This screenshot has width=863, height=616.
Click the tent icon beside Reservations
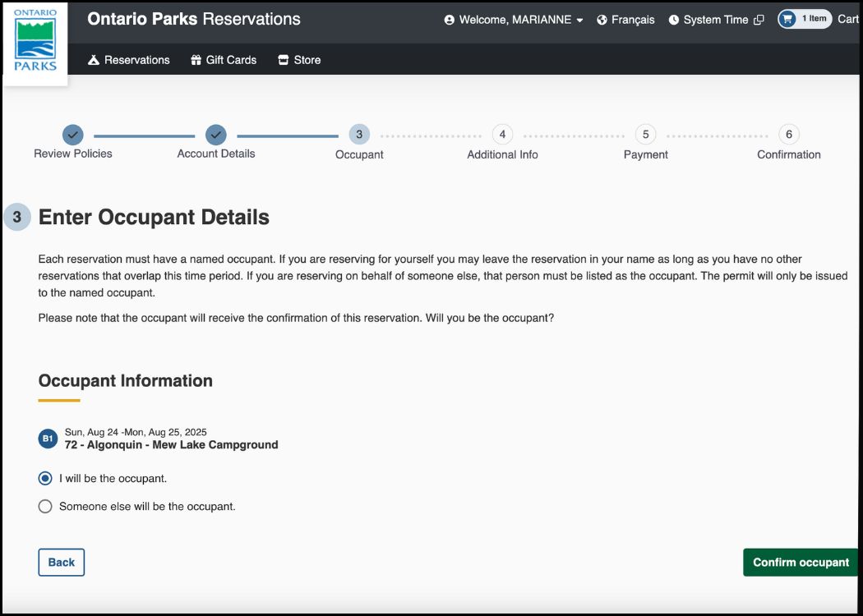(x=94, y=60)
